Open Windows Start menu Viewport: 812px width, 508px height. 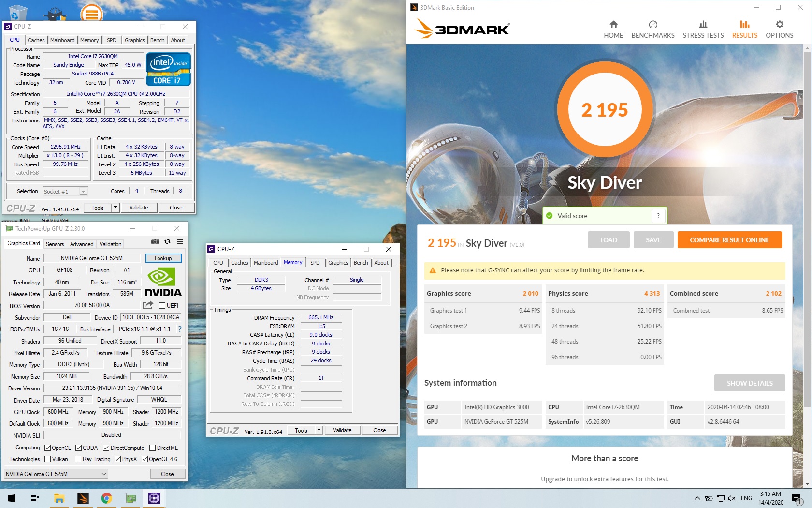(12, 498)
